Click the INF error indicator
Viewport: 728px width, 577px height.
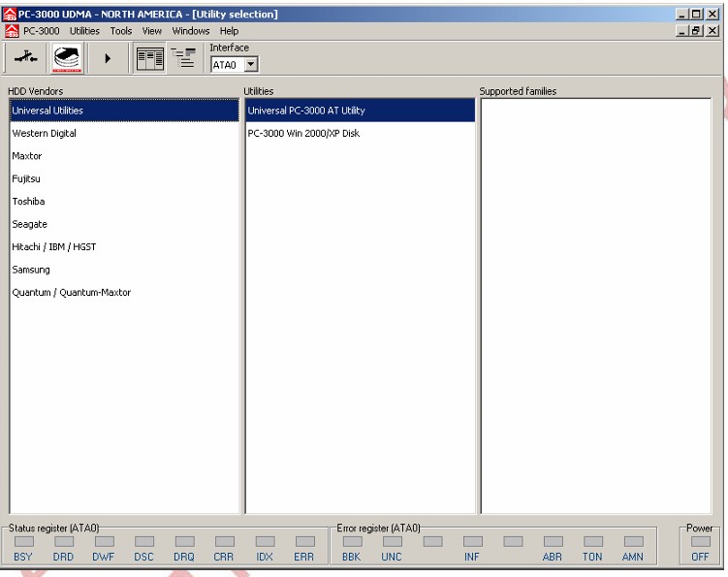473,542
